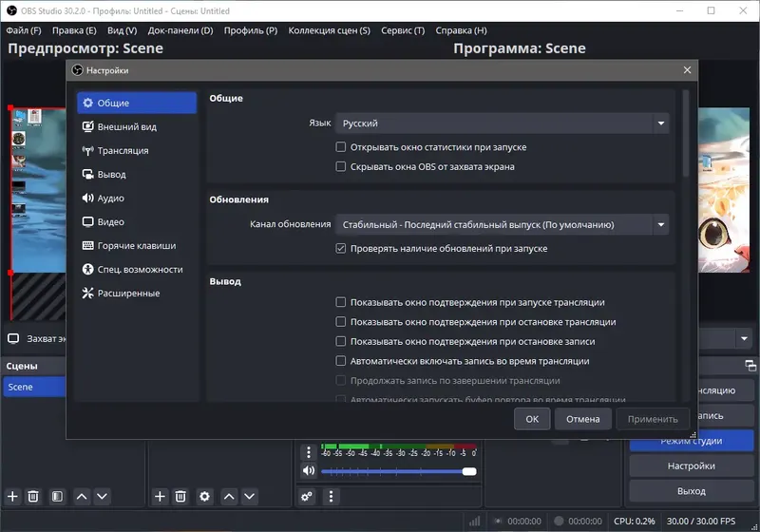Screen dimensions: 760x532
Task: Move scene up with arrow icon
Action: tap(82, 496)
